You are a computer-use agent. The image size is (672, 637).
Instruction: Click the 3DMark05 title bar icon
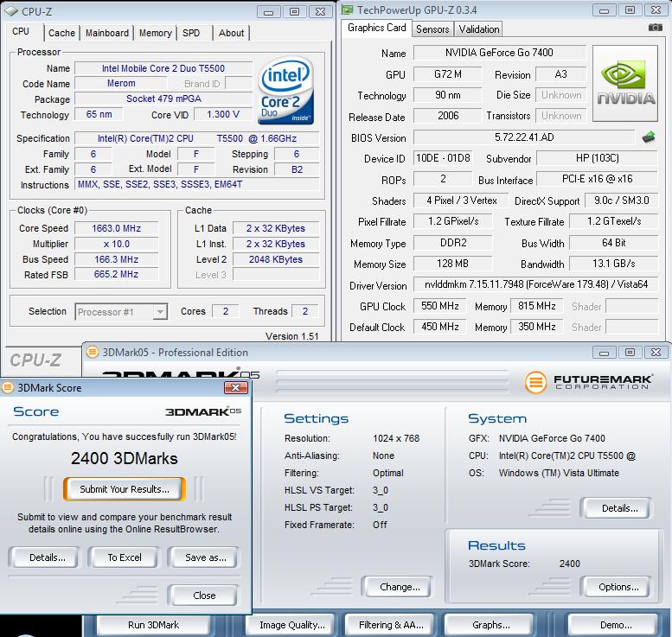[x=92, y=353]
